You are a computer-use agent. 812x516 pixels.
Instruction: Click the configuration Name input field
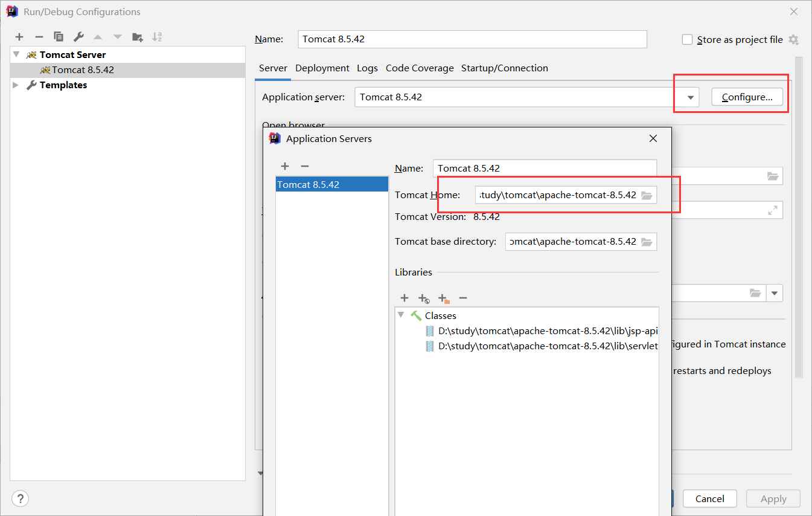click(473, 39)
